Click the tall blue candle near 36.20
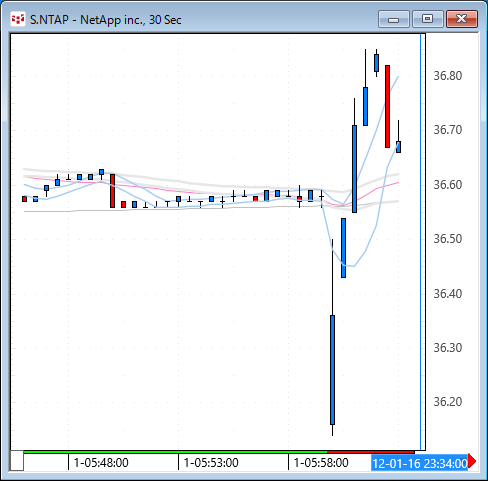488x481 pixels. [332, 370]
